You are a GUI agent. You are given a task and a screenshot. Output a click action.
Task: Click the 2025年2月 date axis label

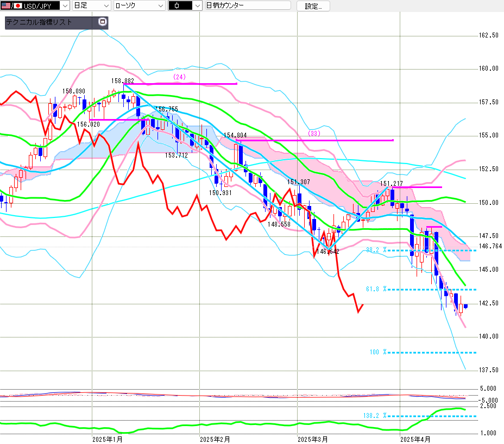215,440
